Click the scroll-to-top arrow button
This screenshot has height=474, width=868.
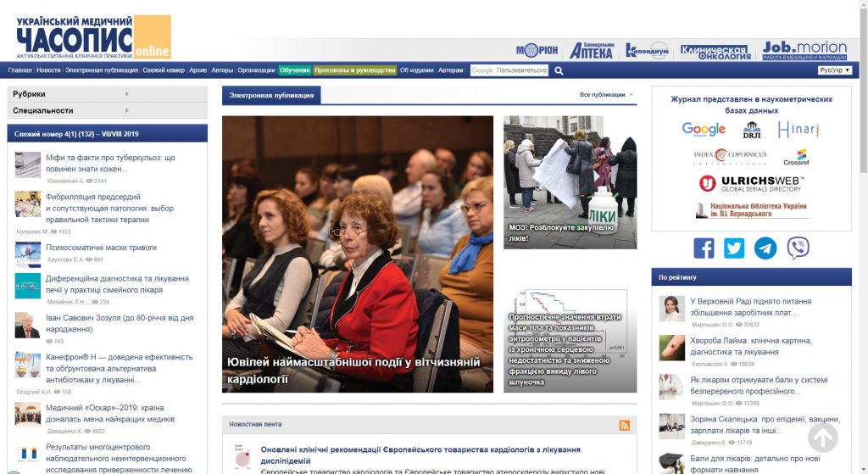[x=822, y=438]
